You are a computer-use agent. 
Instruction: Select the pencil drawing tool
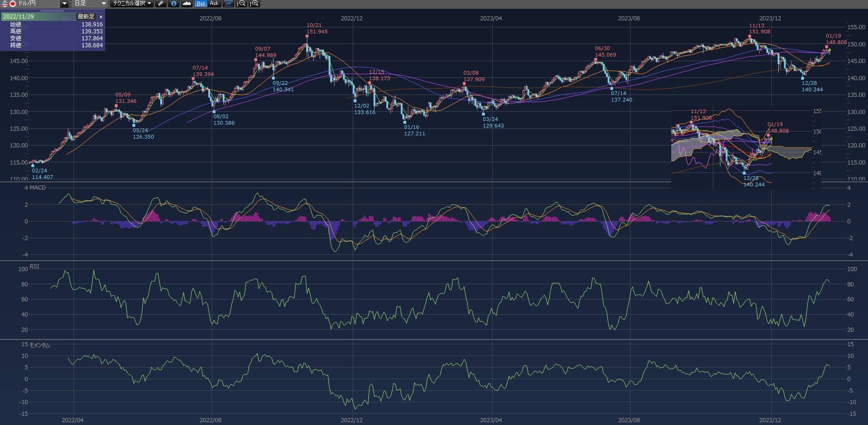click(161, 4)
